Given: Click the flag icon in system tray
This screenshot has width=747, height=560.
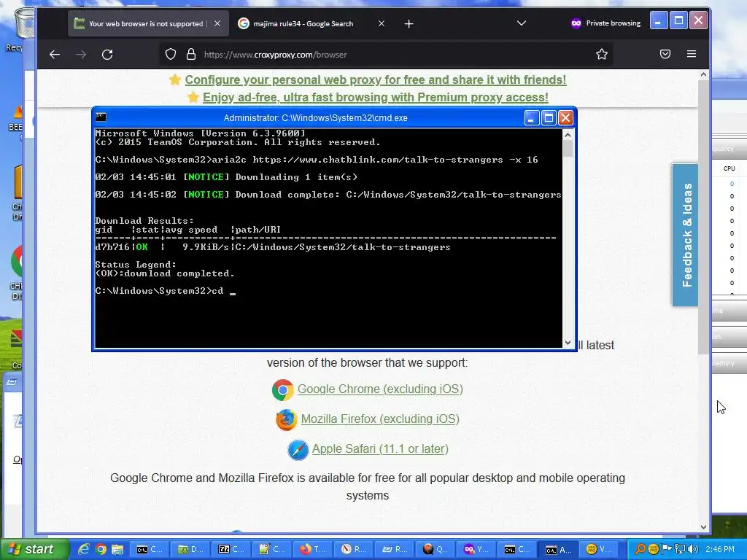Looking at the screenshot, I should 666,550.
